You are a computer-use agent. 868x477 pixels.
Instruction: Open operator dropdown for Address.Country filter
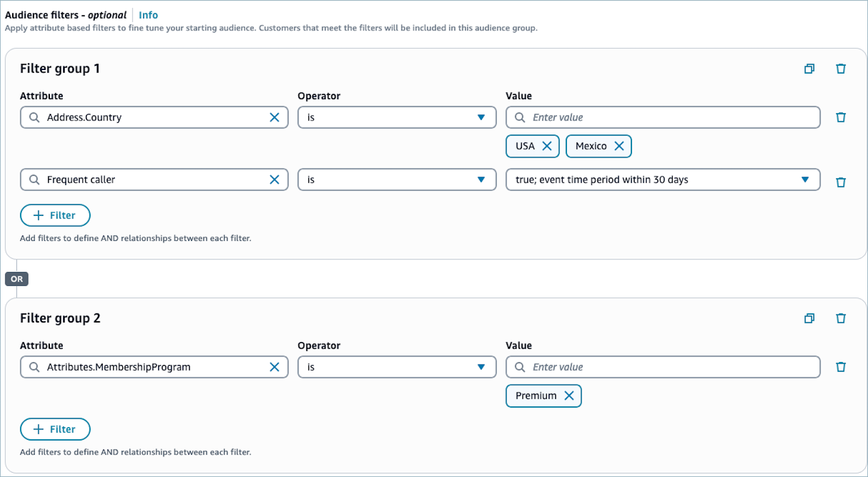(x=397, y=117)
